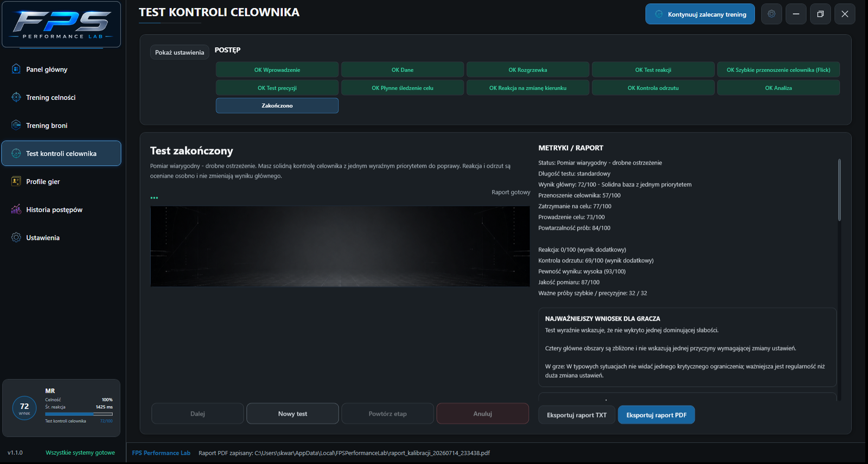Image resolution: width=868 pixels, height=464 pixels.
Task: Click the Profile gier icon
Action: pyautogui.click(x=16, y=181)
